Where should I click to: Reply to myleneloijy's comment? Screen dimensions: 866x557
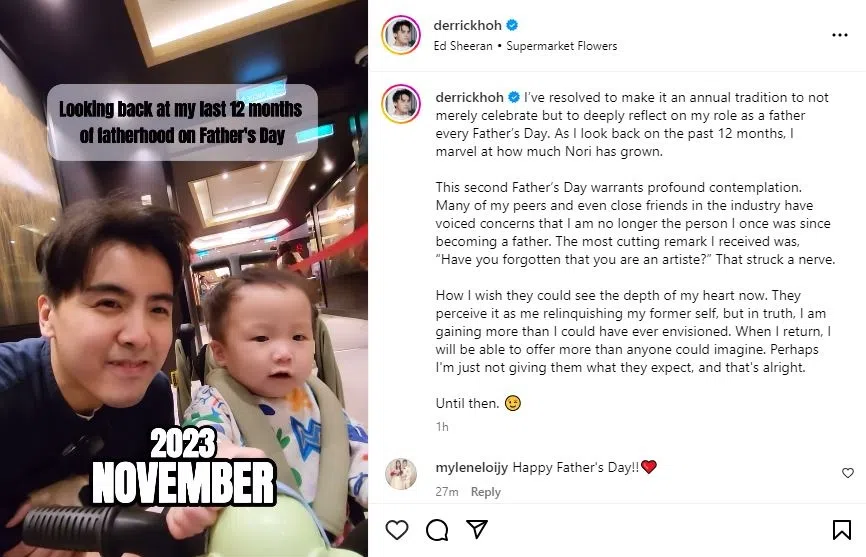[485, 491]
